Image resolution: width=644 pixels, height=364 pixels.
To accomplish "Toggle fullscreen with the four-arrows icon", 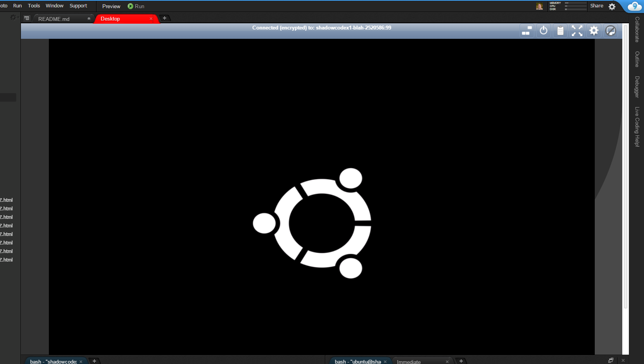I will 577,31.
